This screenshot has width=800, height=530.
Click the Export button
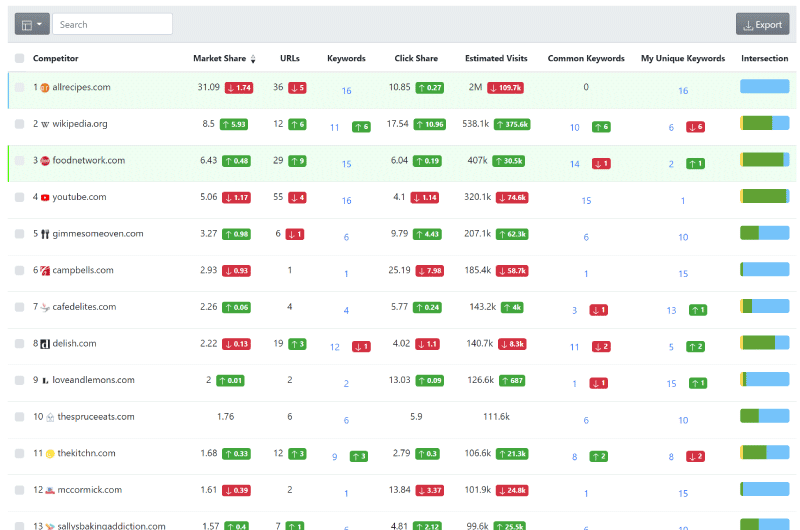pos(762,24)
